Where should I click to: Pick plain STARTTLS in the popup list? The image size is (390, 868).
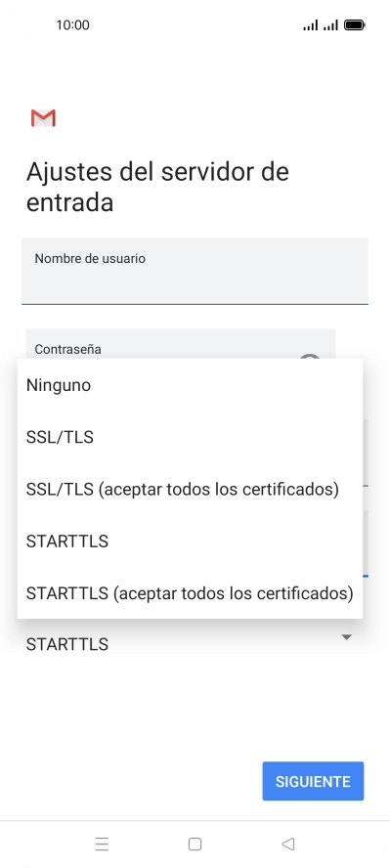pyautogui.click(x=190, y=542)
